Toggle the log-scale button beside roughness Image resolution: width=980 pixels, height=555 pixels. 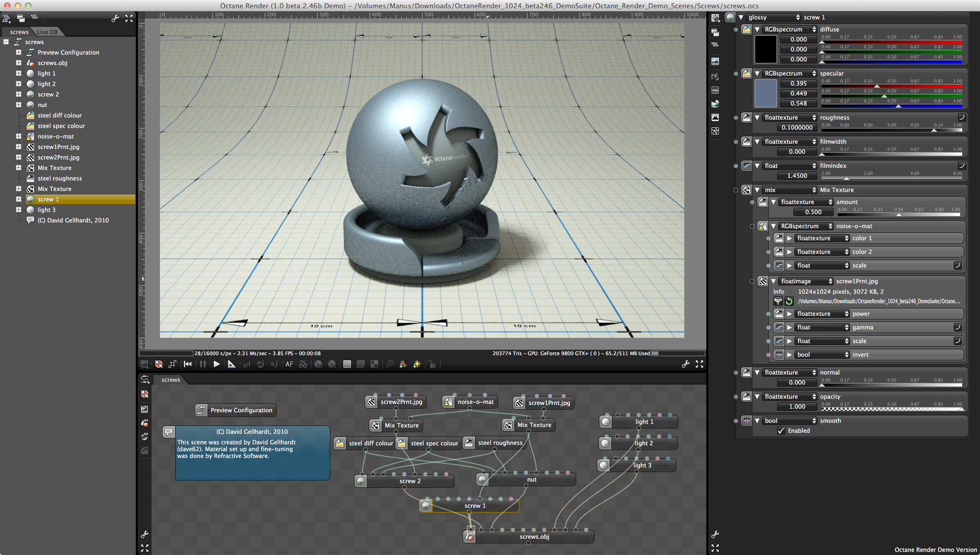(x=962, y=118)
